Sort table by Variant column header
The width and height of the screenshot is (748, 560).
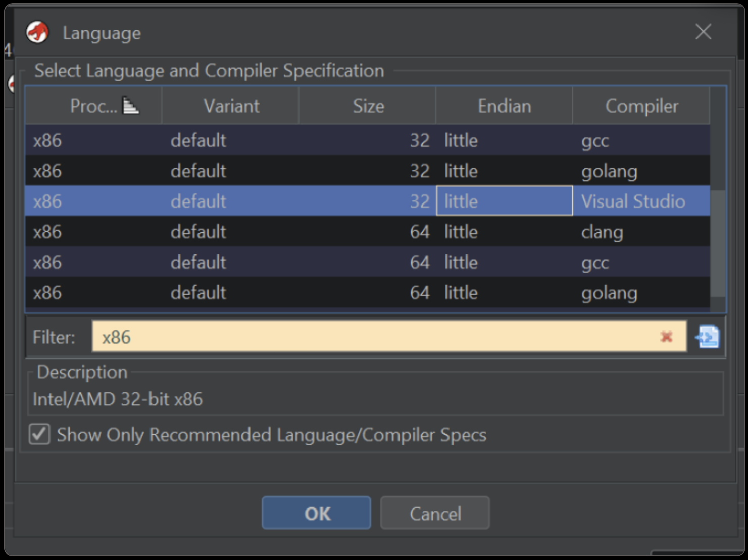[x=231, y=106]
